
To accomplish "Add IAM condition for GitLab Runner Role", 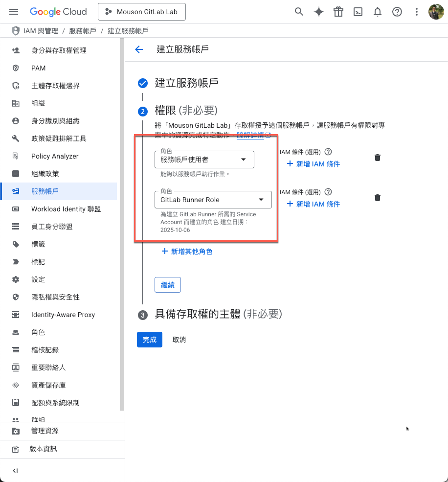I will tap(314, 204).
